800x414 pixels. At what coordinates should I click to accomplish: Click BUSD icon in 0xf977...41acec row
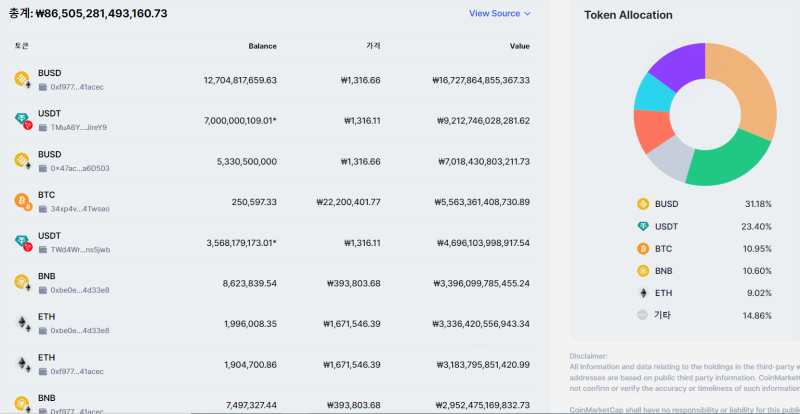[22, 80]
